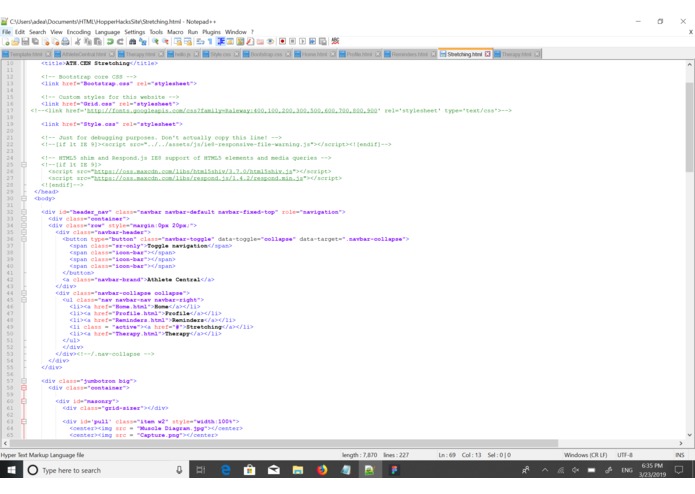The height and width of the screenshot is (494, 695).
Task: Click the Synchronize Horizontal Scrolling icon
Action: pyautogui.click(x=188, y=42)
